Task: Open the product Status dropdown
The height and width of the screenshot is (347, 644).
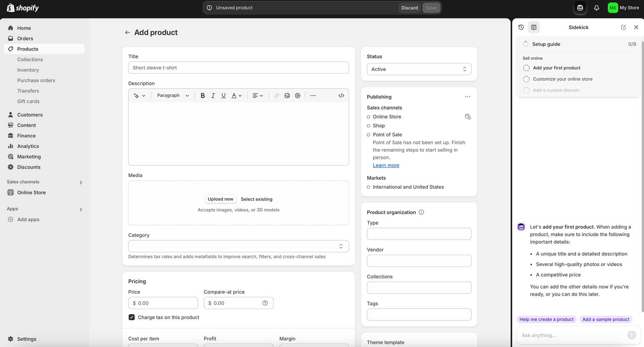Action: tap(419, 69)
